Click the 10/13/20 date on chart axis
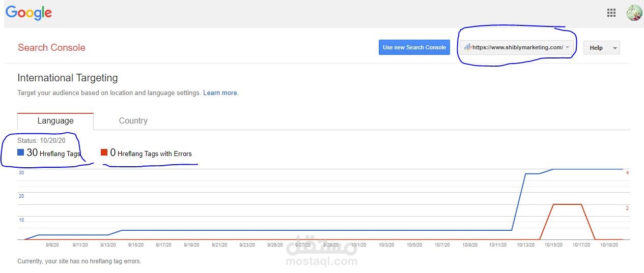The height and width of the screenshot is (273, 644). point(526,245)
